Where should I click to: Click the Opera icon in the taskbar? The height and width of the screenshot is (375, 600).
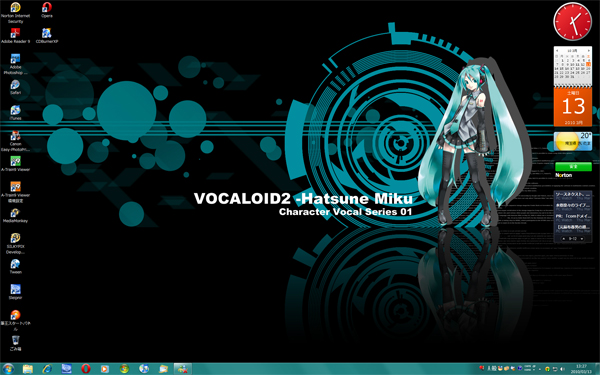(x=86, y=369)
